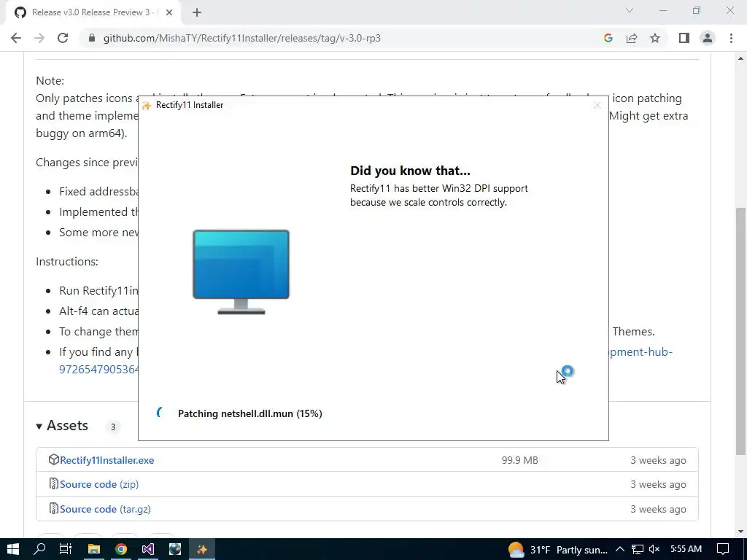Viewport: 747px width, 560px height.
Task: Click the Patching netshell.dll.mun status text
Action: pyautogui.click(x=250, y=413)
